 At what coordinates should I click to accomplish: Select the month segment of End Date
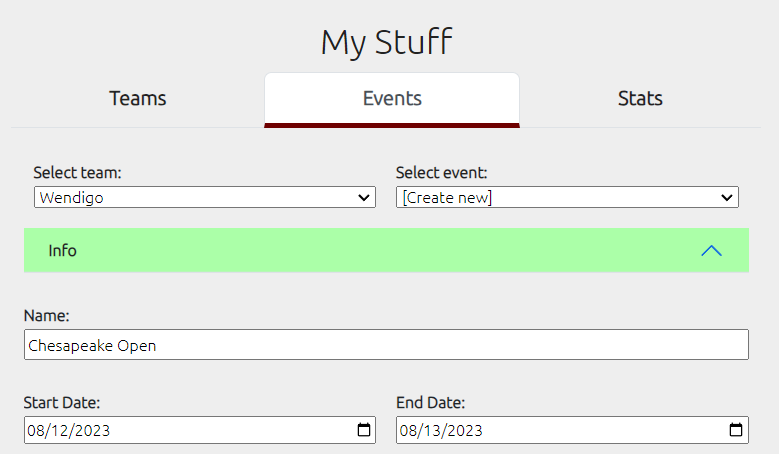(408, 430)
